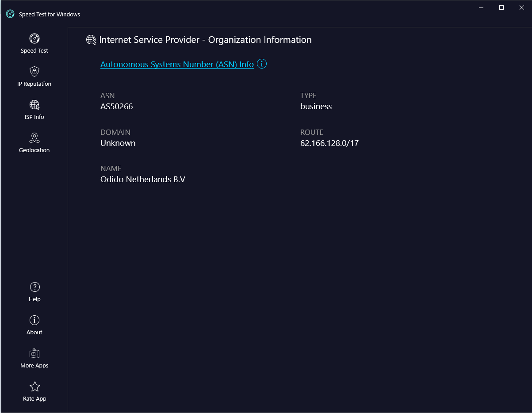Open the More Apps store icon

(x=34, y=353)
